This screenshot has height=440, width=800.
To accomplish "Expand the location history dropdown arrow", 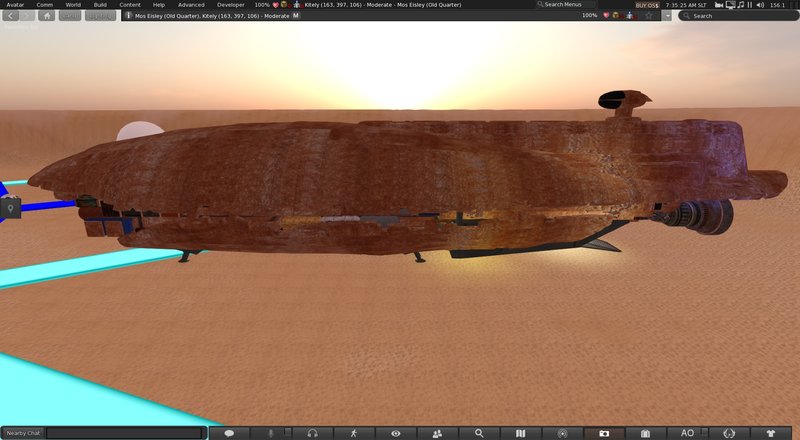I will 667,16.
